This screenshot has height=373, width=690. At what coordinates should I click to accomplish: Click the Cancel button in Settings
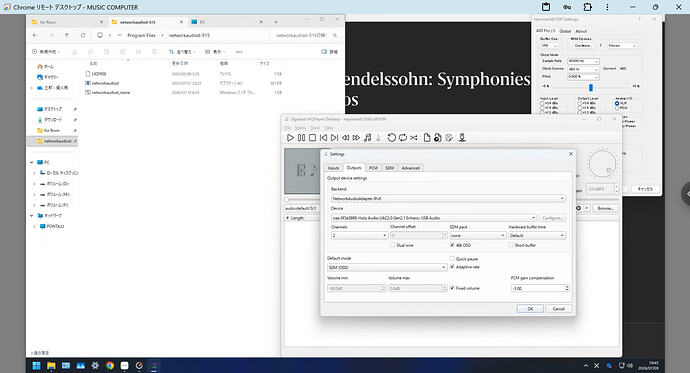(x=558, y=309)
